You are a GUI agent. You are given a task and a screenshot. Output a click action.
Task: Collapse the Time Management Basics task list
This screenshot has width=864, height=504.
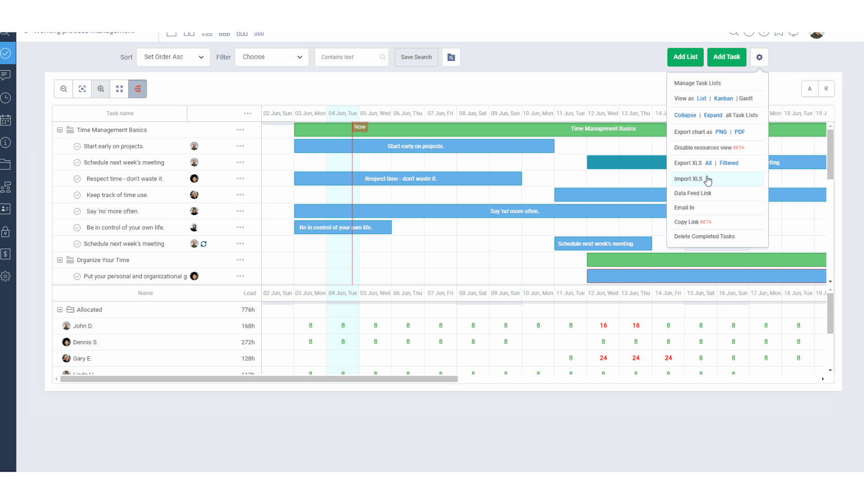(x=59, y=130)
